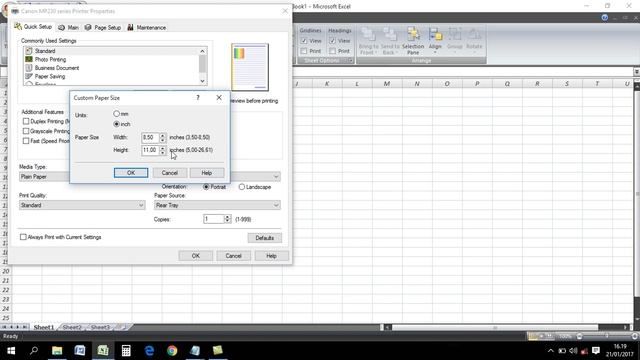
Task: Switch to the Quick Setup tab
Action: click(33, 27)
